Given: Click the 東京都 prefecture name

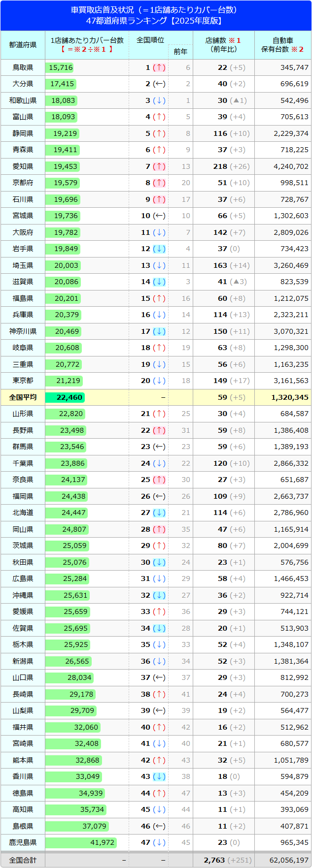Looking at the screenshot, I should pyautogui.click(x=23, y=381).
